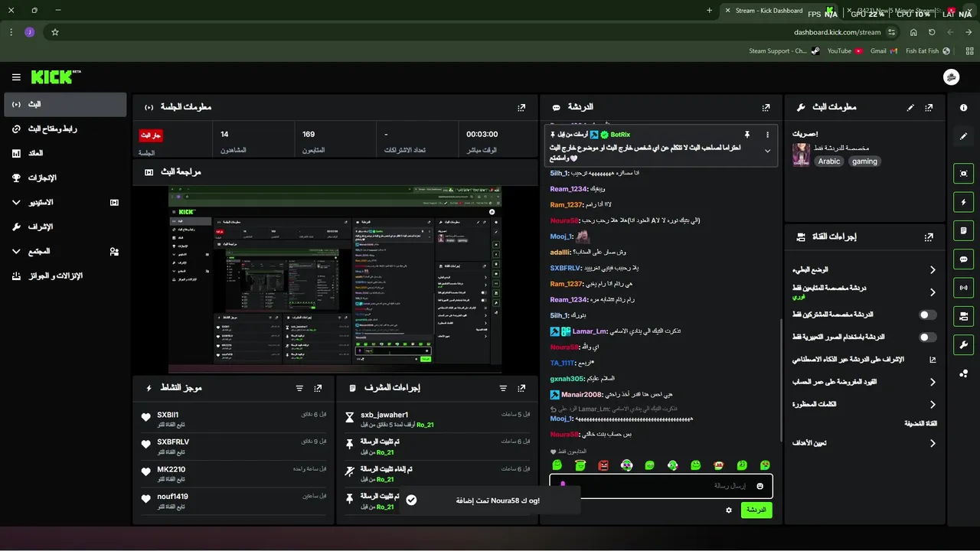Viewport: 980px width, 551px height.
Task: Reload the page with the browser refresh icon
Action: pyautogui.click(x=932, y=32)
